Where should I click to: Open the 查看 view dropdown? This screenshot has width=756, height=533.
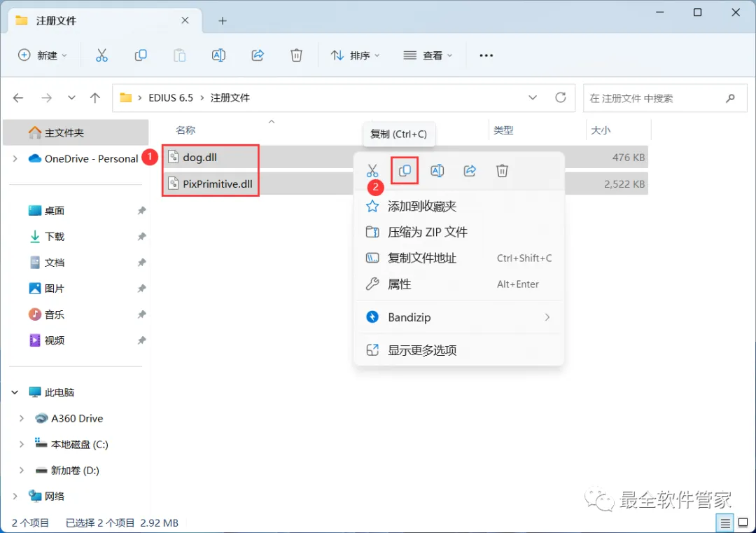coord(428,55)
